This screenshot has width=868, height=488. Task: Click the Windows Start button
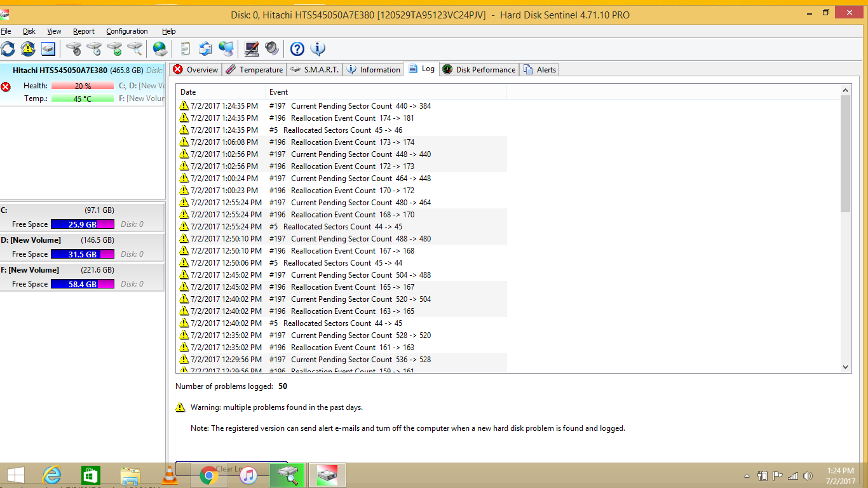pyautogui.click(x=15, y=475)
